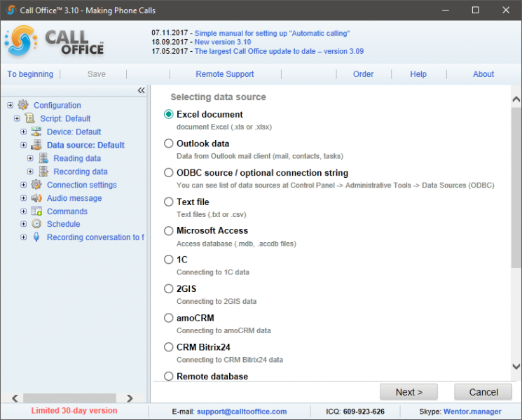Select amoCRM radio button

coord(168,318)
